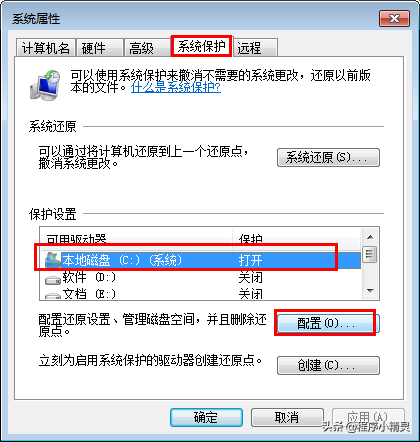Click the drive list scroll up arrow
420x442 pixels.
click(x=370, y=237)
